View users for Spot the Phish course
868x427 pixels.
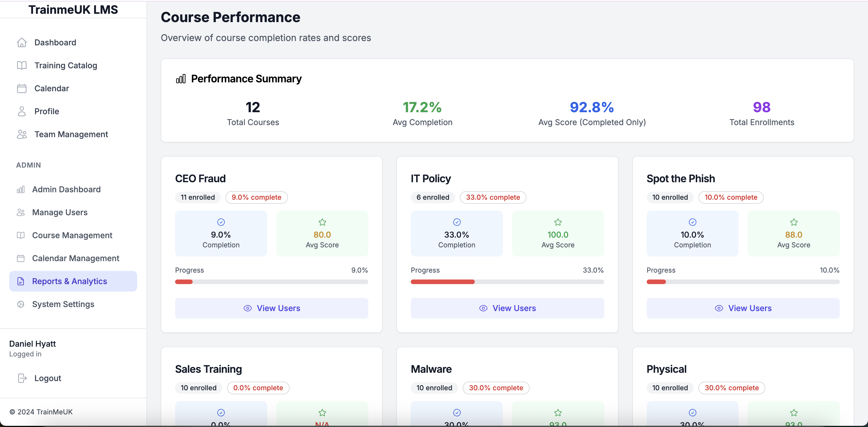point(743,308)
